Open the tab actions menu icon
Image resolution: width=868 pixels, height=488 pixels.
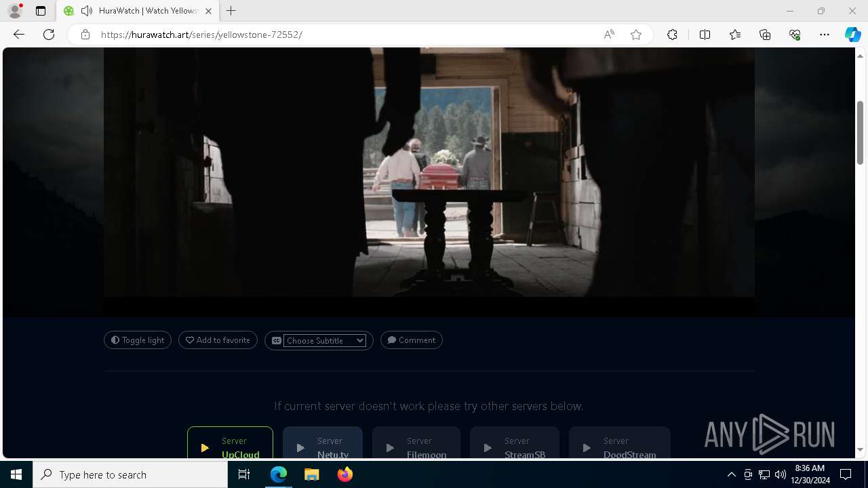click(x=41, y=11)
